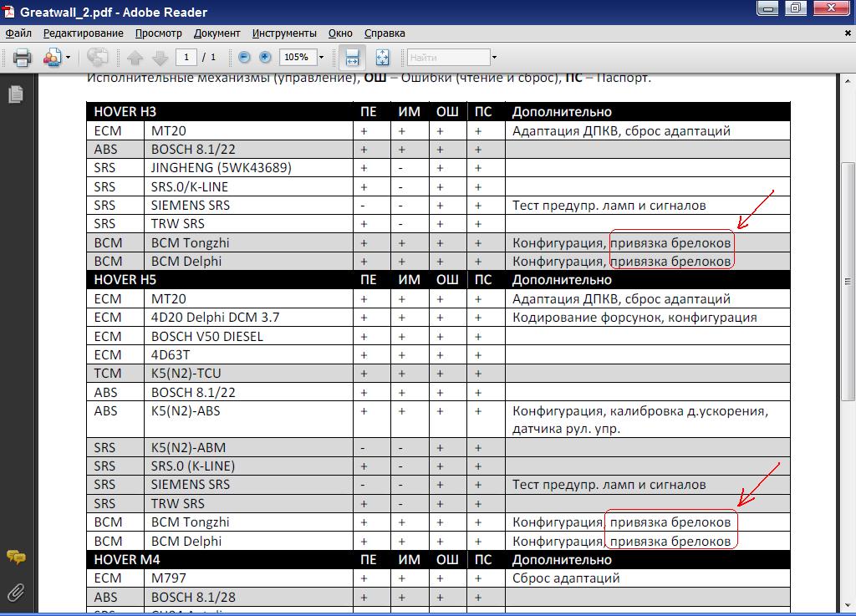Expand the collaborate icon dropdown arrow
856x616 pixels.
(69, 58)
